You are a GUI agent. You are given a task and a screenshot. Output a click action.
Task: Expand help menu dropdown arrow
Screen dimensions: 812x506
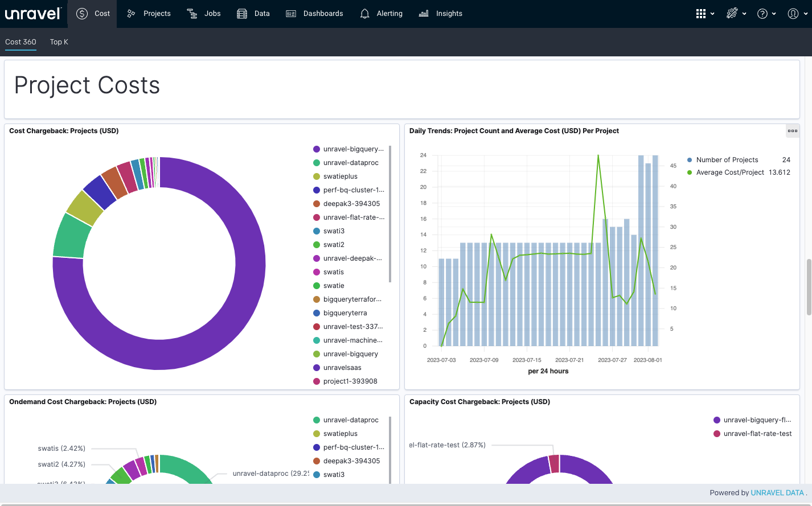pyautogui.click(x=774, y=14)
